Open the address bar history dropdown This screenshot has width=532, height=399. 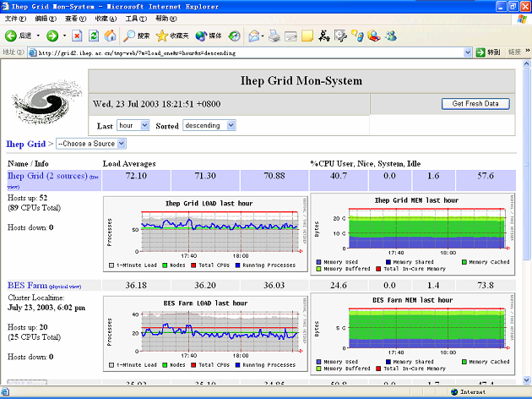466,52
